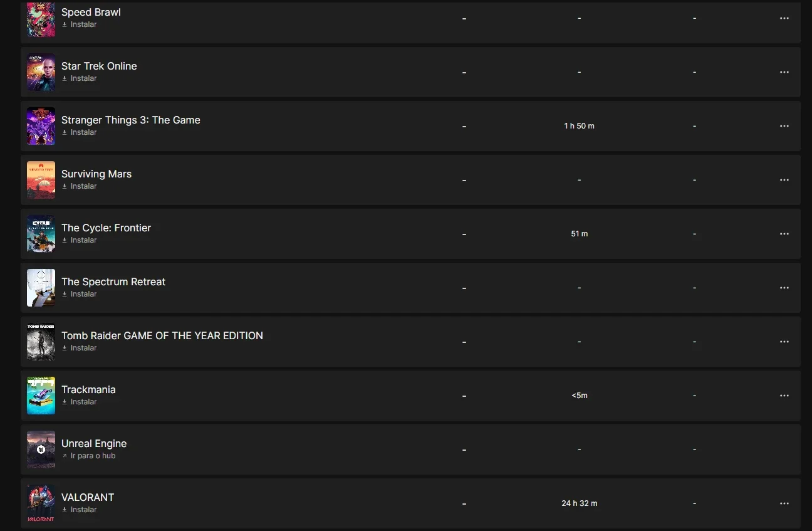
Task: Open the Speed Brawl game title
Action: click(x=91, y=12)
